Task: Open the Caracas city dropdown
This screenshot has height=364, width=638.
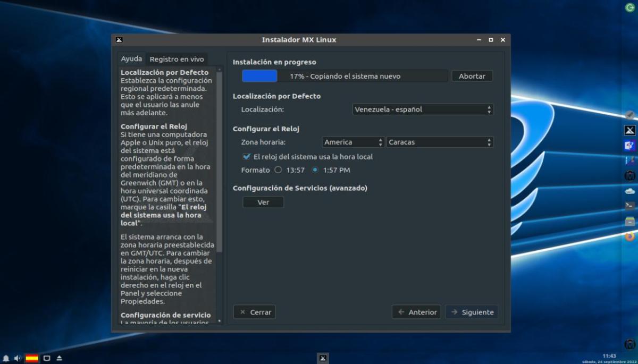Action: [440, 142]
